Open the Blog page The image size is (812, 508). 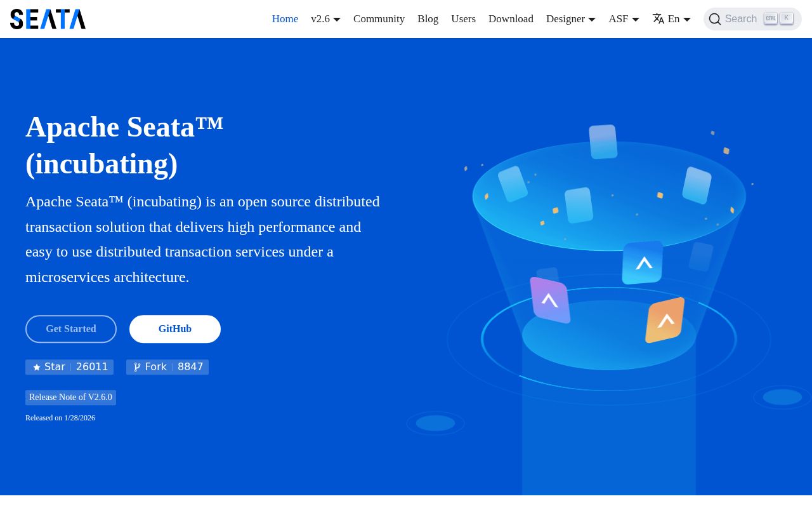pos(428,19)
